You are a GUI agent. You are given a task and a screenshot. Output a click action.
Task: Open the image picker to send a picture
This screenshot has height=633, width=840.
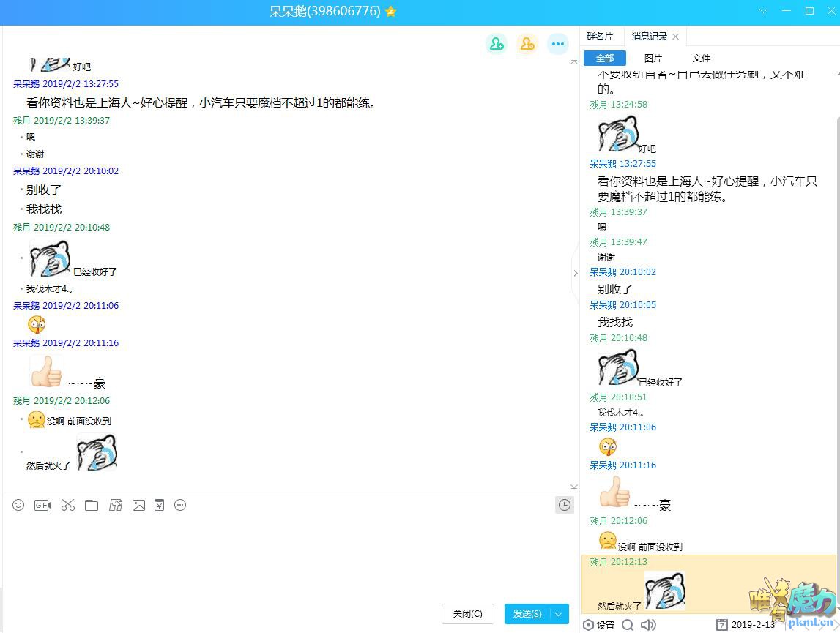coord(138,505)
